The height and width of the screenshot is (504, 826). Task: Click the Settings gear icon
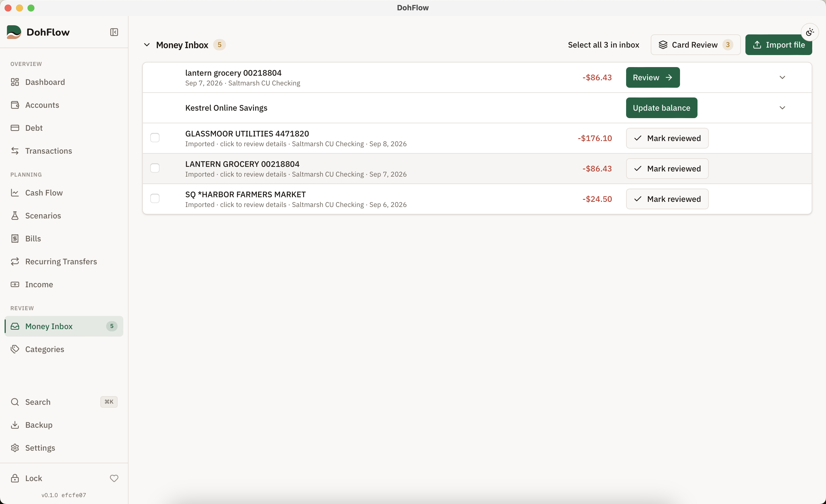15,448
